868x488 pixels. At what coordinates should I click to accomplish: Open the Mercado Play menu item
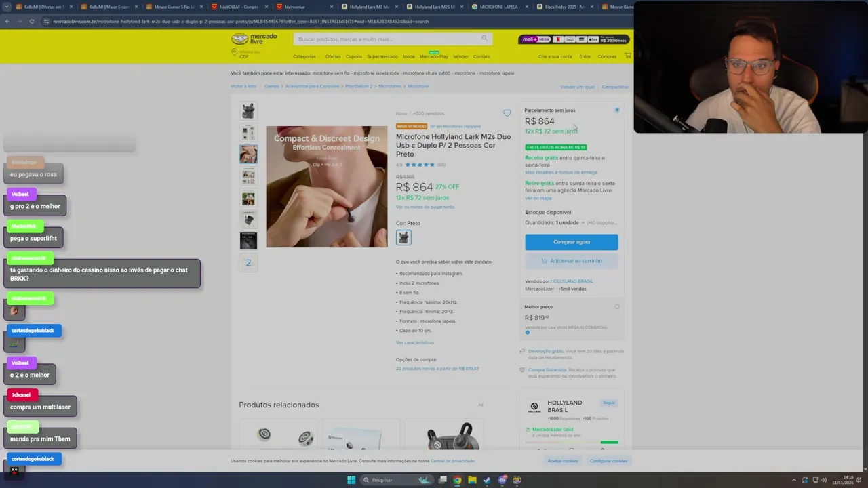pyautogui.click(x=434, y=56)
